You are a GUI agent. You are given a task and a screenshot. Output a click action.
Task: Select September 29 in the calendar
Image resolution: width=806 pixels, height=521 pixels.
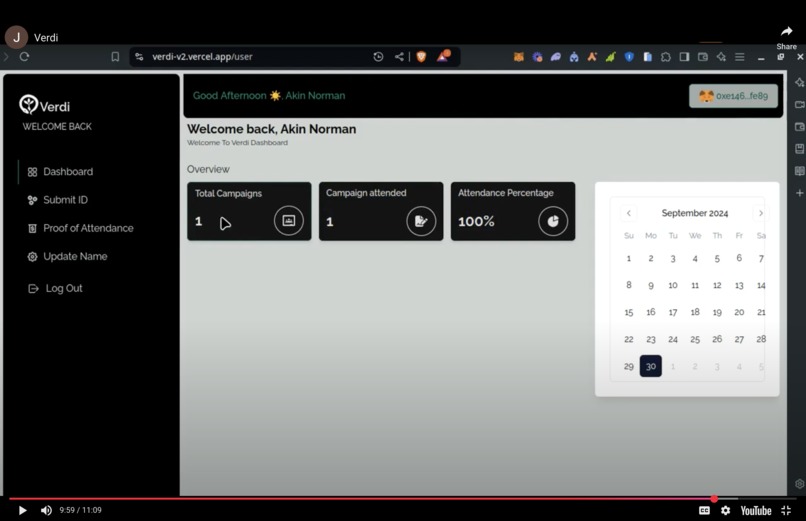[x=629, y=366]
